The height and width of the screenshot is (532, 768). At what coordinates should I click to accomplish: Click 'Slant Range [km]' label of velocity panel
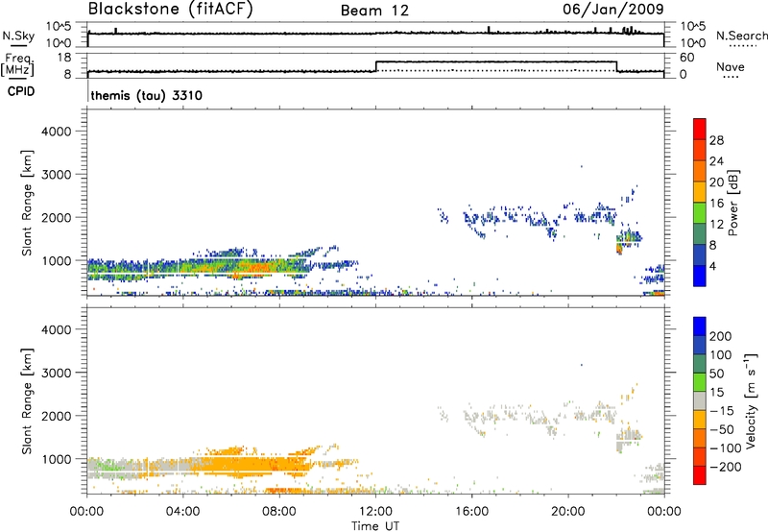pyautogui.click(x=27, y=401)
